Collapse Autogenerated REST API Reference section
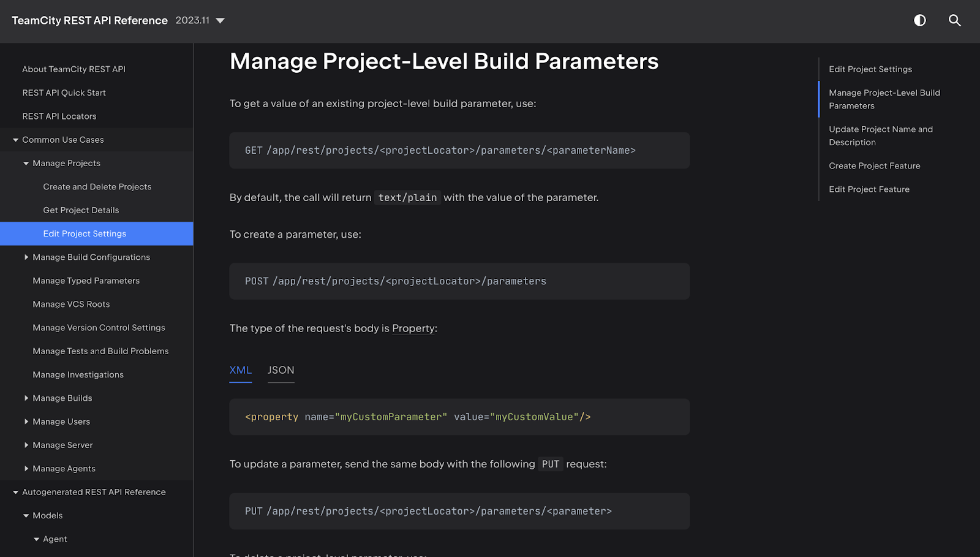This screenshot has width=980, height=557. click(16, 492)
